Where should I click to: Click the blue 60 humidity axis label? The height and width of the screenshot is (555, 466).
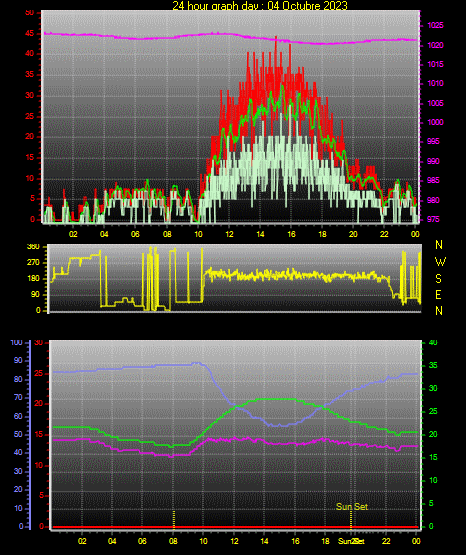(x=18, y=416)
